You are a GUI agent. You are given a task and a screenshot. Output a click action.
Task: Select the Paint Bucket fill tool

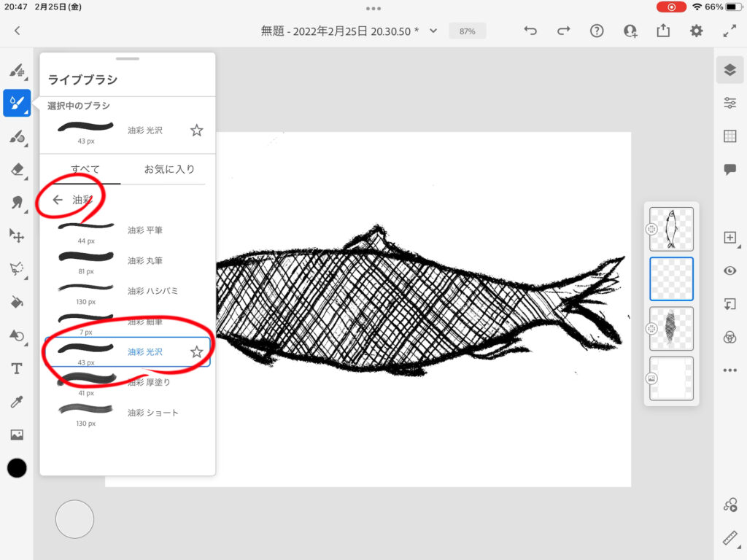tap(17, 302)
